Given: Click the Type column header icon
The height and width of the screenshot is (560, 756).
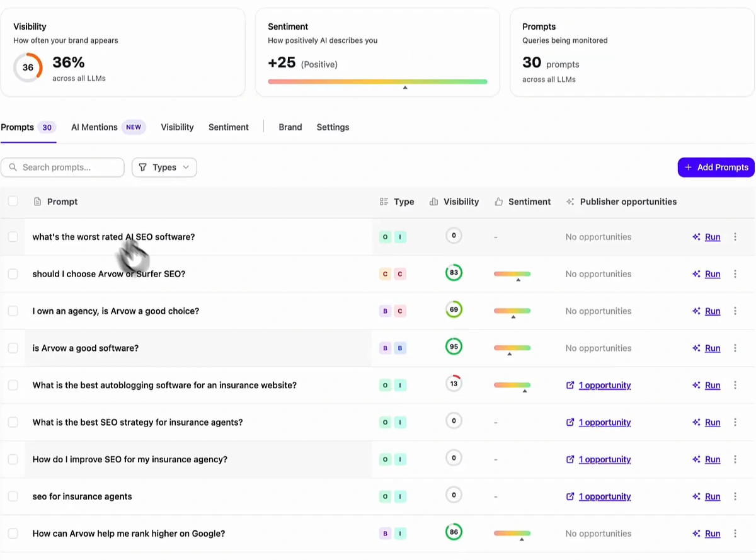Looking at the screenshot, I should point(384,202).
